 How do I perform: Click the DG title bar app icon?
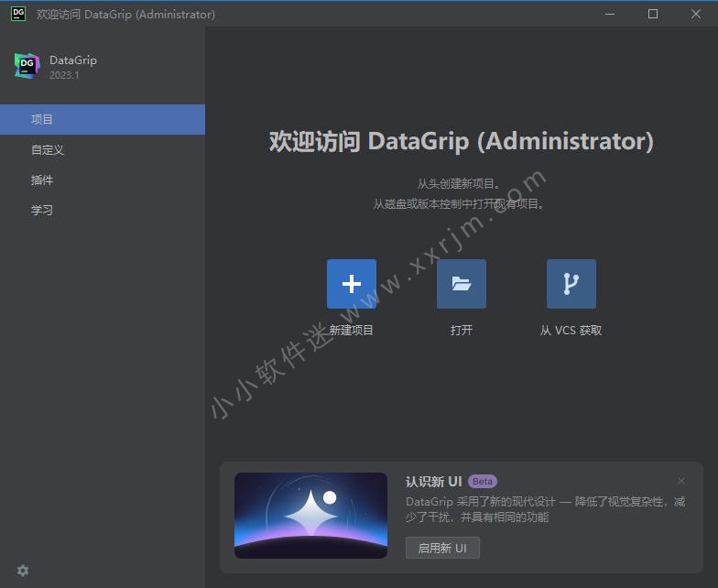[x=18, y=14]
